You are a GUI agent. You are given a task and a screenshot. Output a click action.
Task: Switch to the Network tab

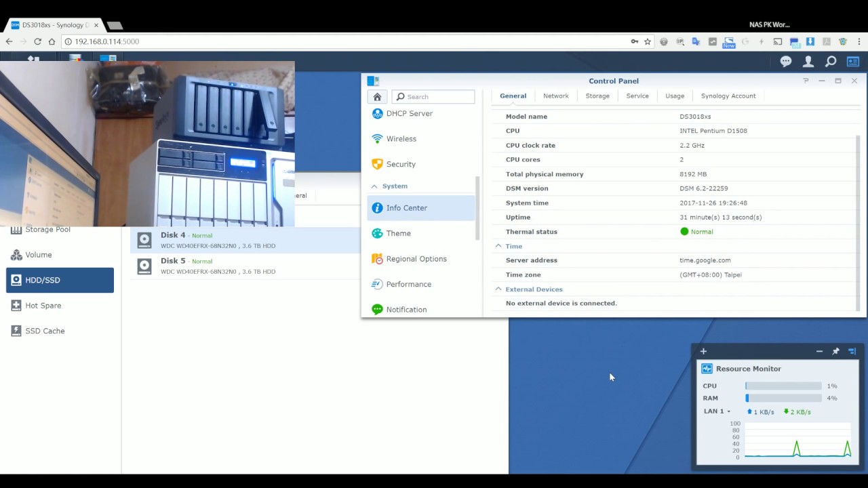click(x=555, y=96)
